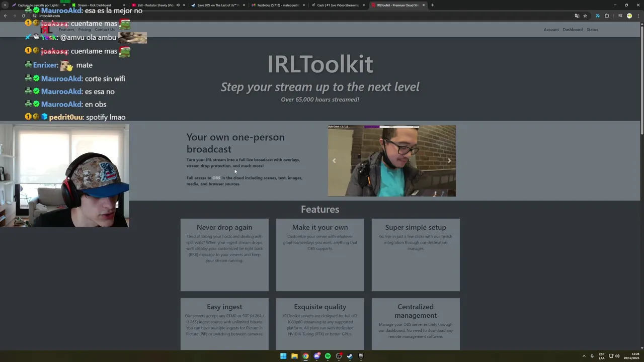Viewport: 644px width, 362px height.
Task: Click "Over 65,000 hours streamed!" text
Action: pos(320,100)
